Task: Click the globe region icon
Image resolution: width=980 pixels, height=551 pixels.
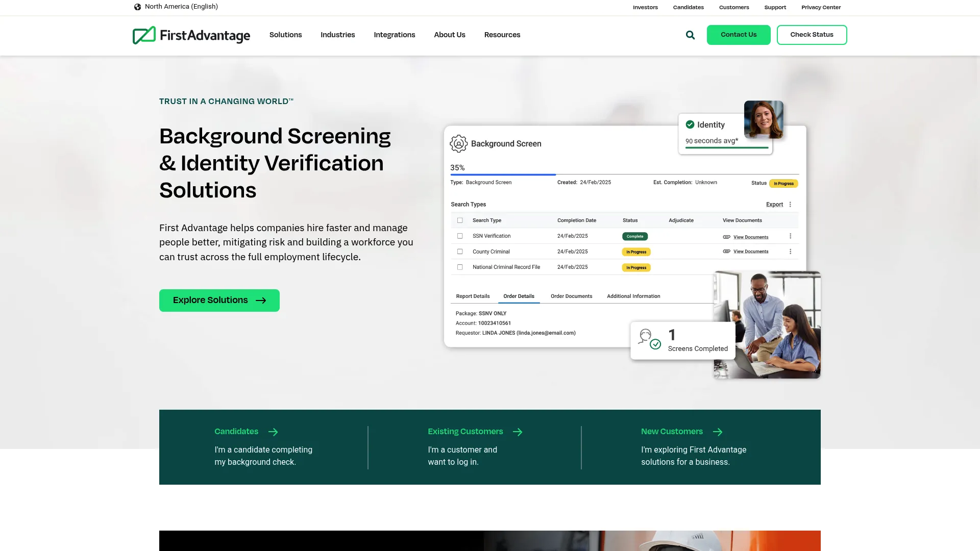Action: coord(137,7)
